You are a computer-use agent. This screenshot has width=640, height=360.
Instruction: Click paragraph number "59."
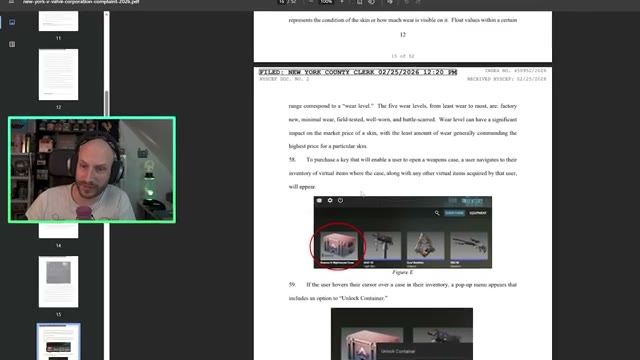coord(292,284)
